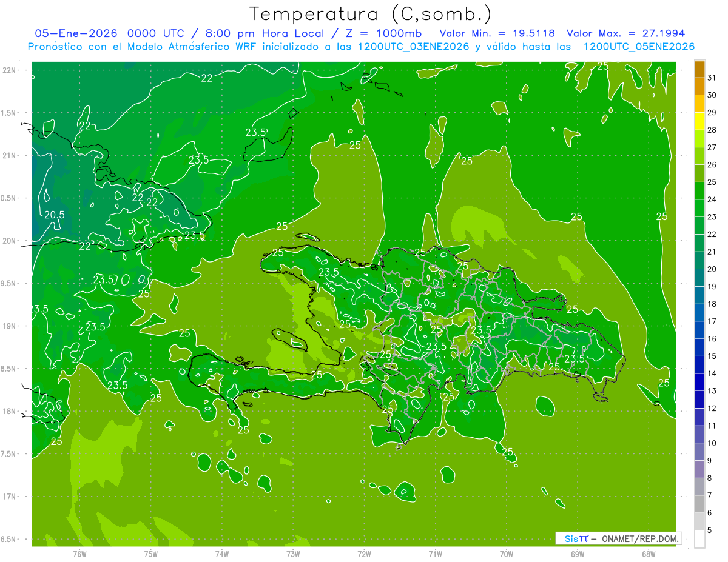Click the '20.5' contour label on the map
This screenshot has height=562, width=728.
click(x=55, y=215)
